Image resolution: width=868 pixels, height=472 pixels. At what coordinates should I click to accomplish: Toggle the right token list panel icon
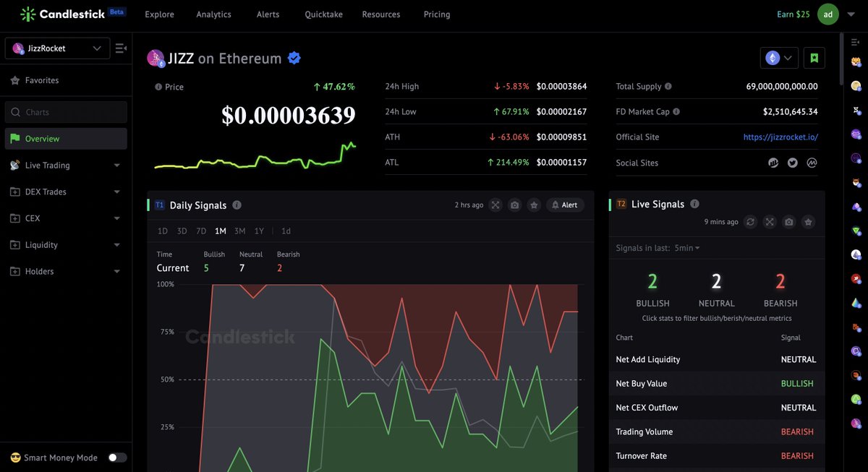pyautogui.click(x=856, y=42)
